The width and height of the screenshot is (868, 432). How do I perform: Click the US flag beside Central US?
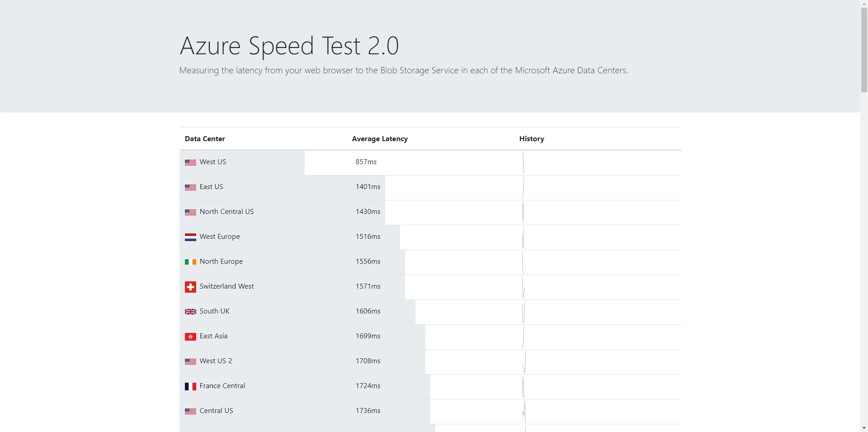pos(190,411)
